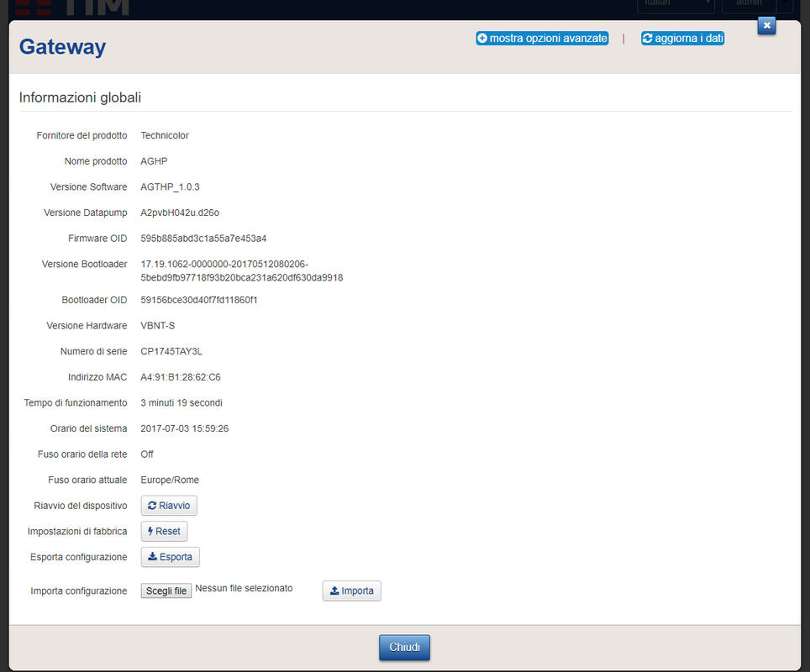The width and height of the screenshot is (810, 672).
Task: Select the 'Nome prodotto' label
Action: (x=96, y=161)
